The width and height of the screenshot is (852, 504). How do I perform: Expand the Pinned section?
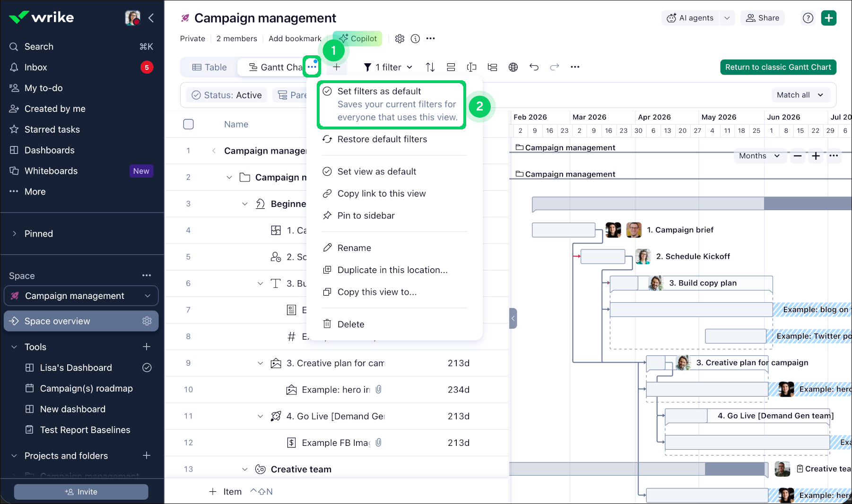click(14, 233)
